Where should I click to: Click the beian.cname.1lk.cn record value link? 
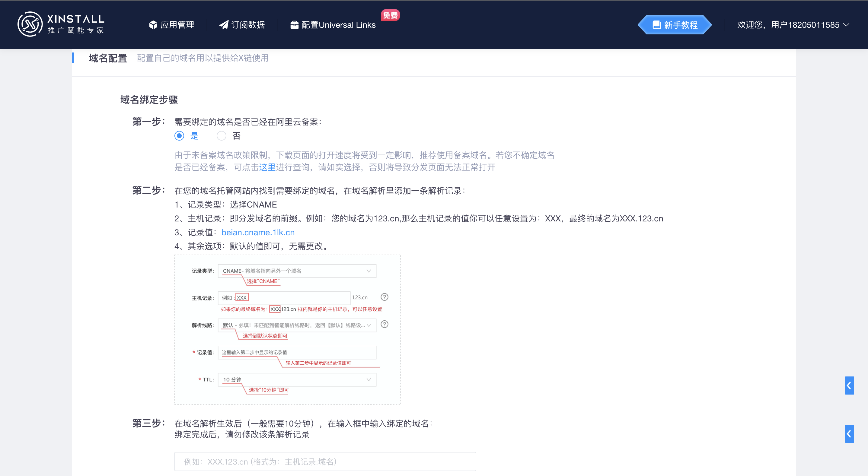click(258, 233)
